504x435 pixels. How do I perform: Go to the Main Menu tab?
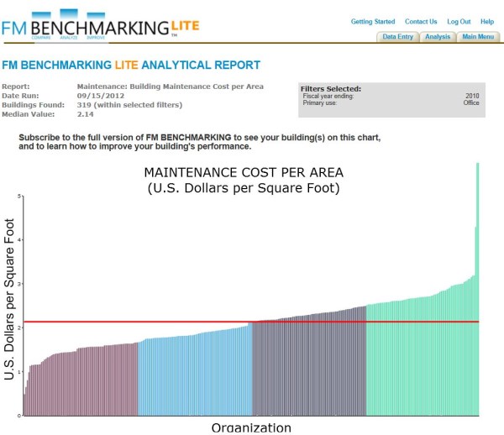tap(478, 37)
